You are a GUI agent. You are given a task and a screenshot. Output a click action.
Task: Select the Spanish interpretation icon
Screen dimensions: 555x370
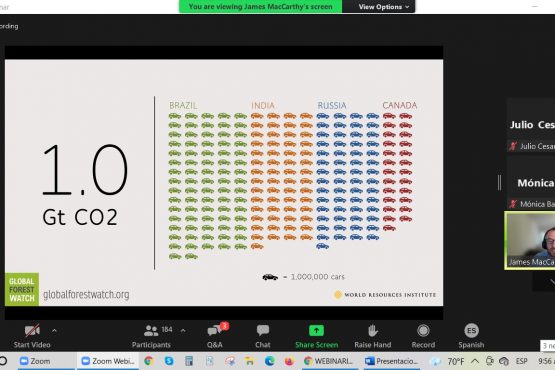(471, 331)
